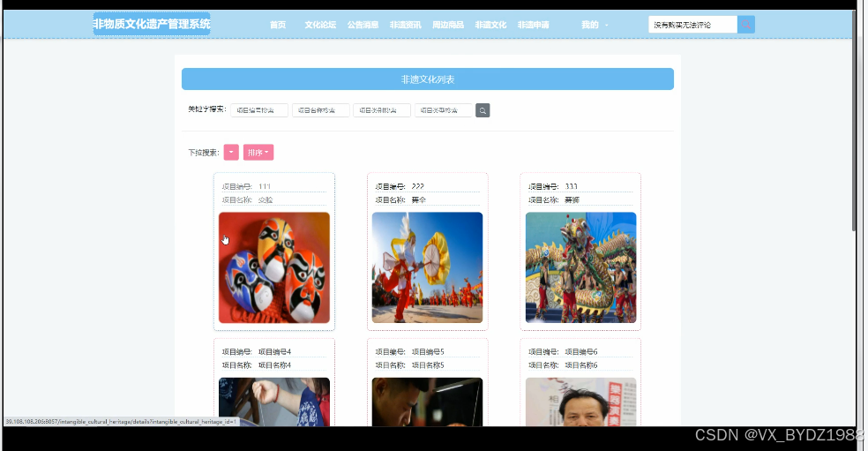
Task: Click the 项目名称4 name text
Action: (x=274, y=365)
